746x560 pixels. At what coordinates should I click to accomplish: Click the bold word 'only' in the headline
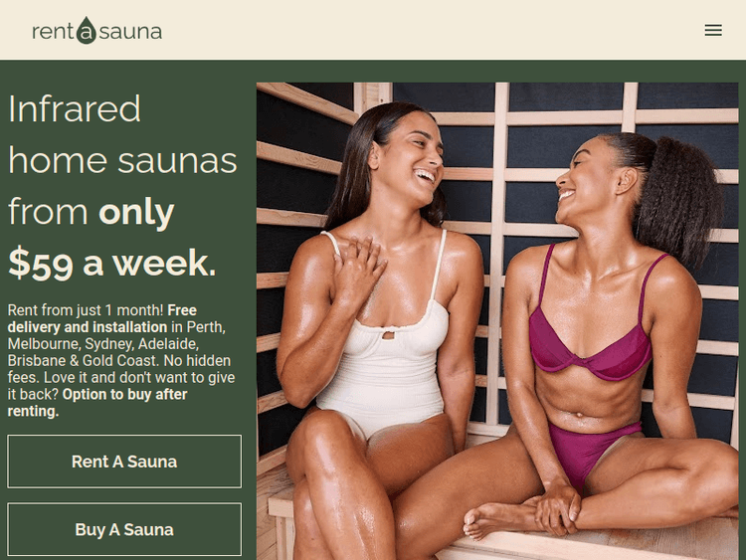click(136, 212)
